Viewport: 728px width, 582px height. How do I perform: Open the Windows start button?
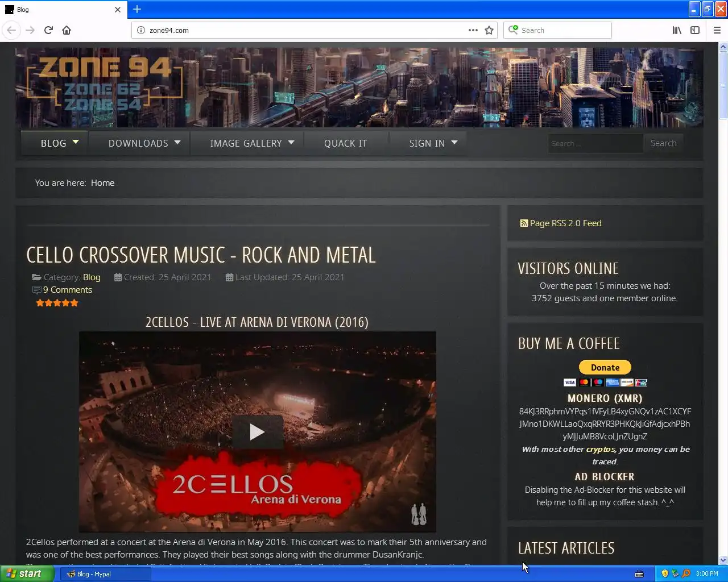point(27,573)
